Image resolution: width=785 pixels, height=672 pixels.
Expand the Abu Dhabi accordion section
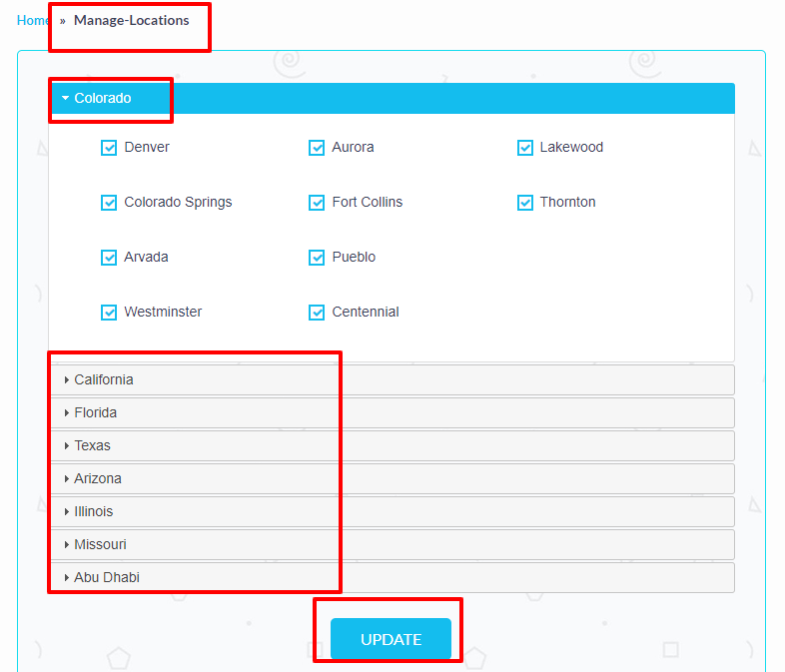(x=106, y=578)
